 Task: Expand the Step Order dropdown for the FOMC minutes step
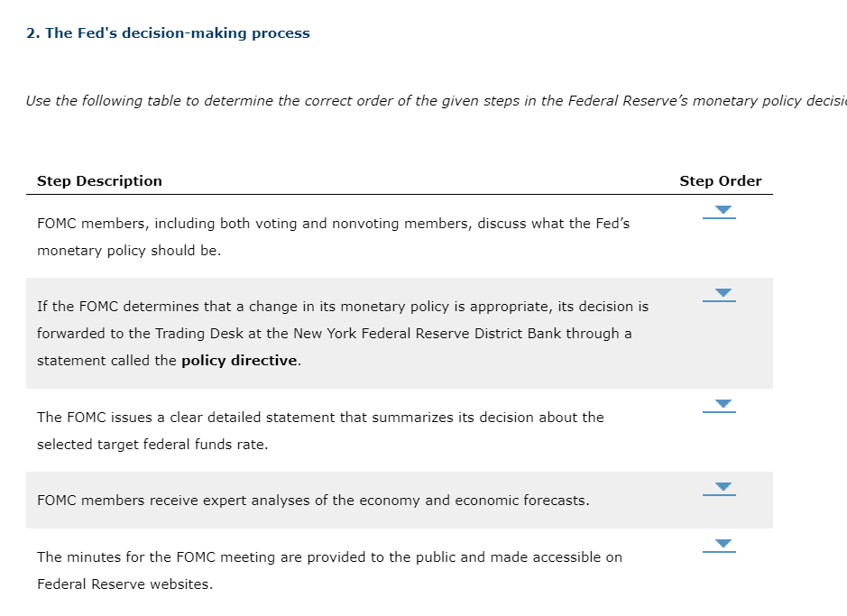(x=720, y=543)
